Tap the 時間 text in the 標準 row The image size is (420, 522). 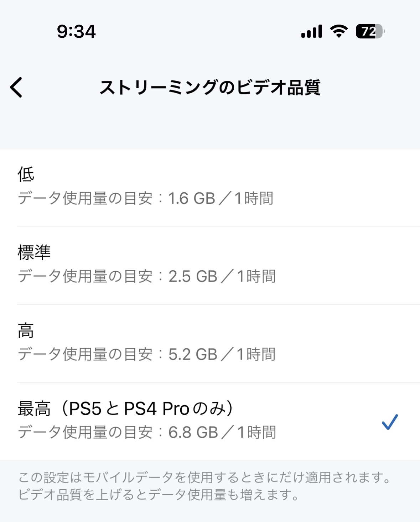[x=261, y=277]
